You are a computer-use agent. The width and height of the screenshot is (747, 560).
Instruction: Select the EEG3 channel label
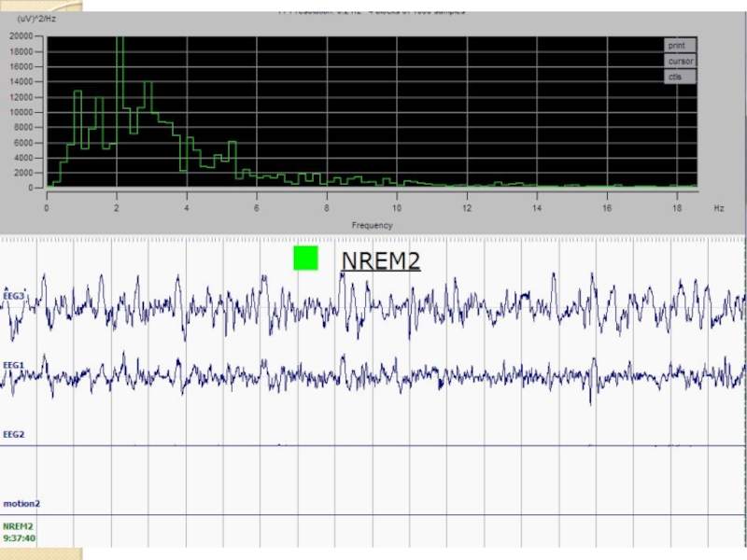click(13, 297)
